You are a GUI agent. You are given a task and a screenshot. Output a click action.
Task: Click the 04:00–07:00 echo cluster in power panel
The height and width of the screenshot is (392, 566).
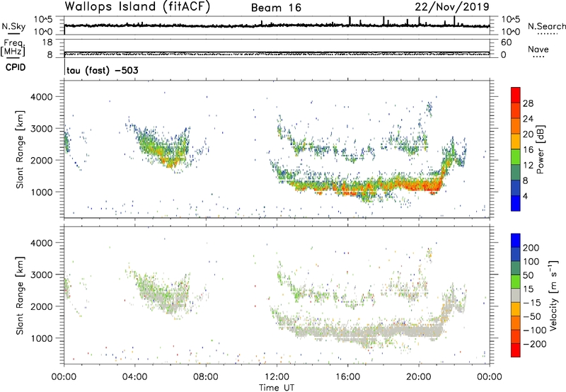(x=163, y=148)
